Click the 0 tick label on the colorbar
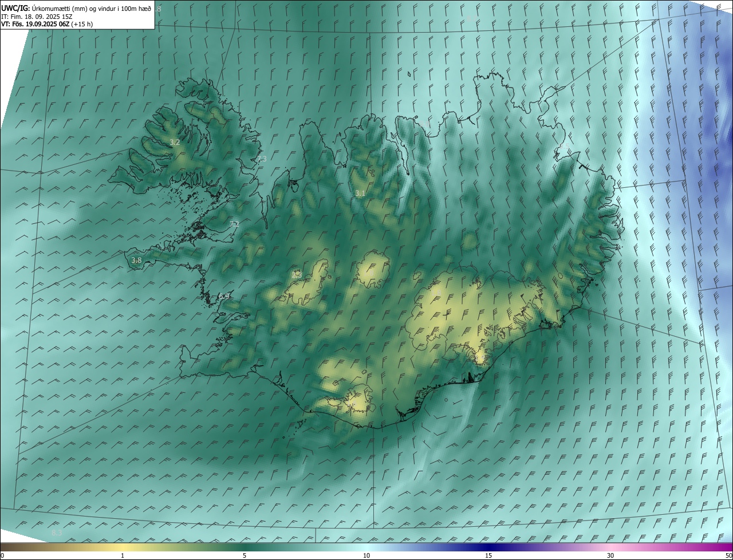This screenshot has height=560, width=733. [x=2, y=556]
